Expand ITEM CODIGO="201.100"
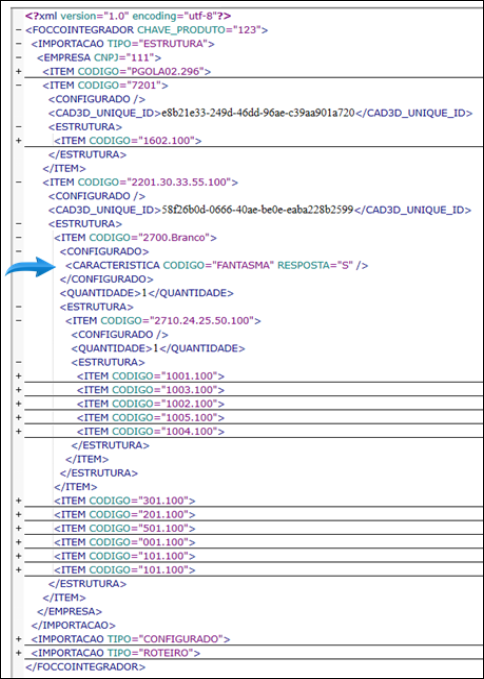The width and height of the screenshot is (484, 679). (18, 514)
